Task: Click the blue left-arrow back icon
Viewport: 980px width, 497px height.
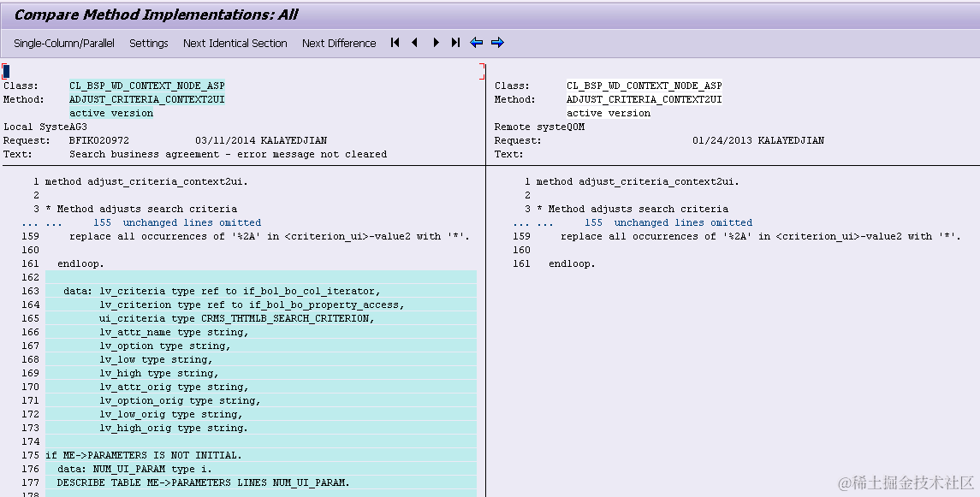Action: (478, 43)
